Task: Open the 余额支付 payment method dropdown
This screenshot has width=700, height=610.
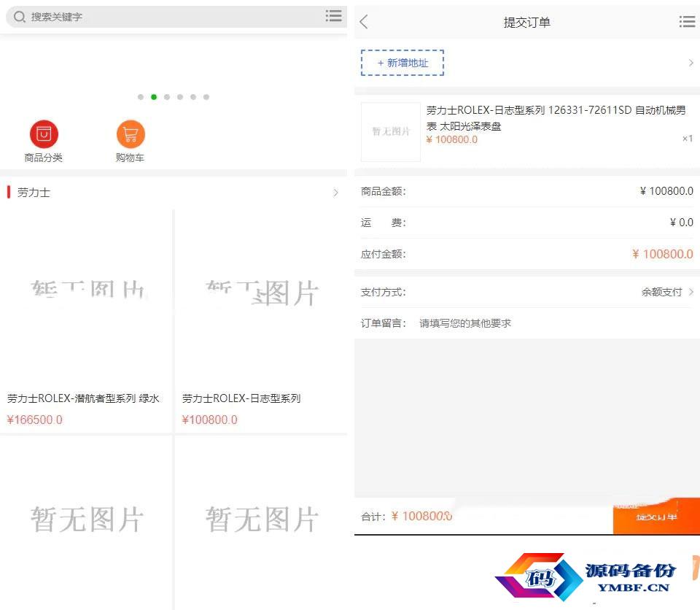Action: tap(661, 292)
